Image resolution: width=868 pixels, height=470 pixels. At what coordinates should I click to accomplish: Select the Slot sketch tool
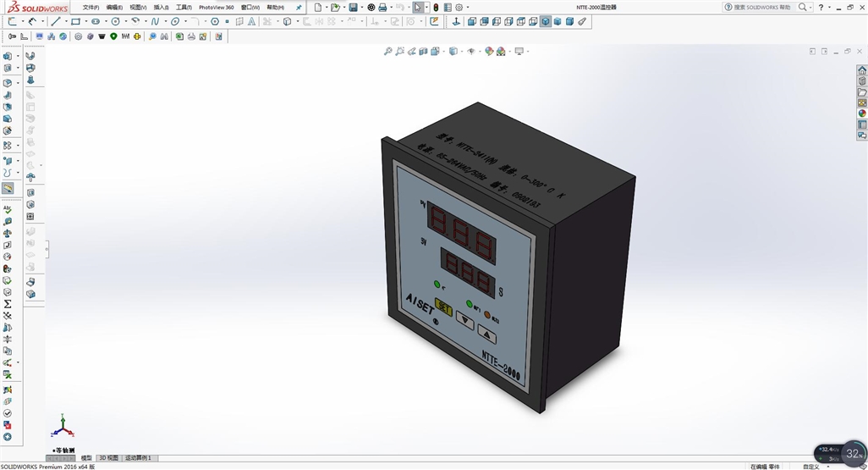96,22
